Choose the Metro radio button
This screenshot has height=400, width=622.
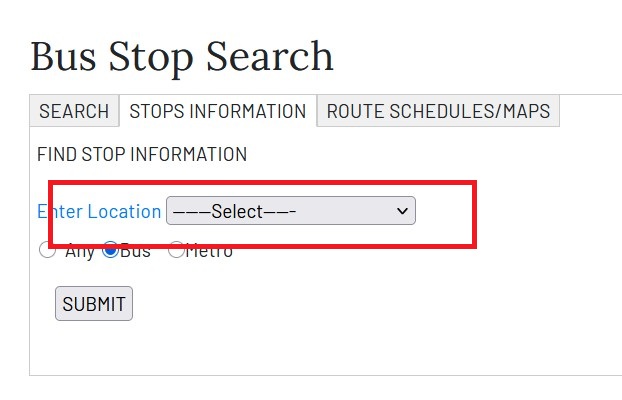176,250
